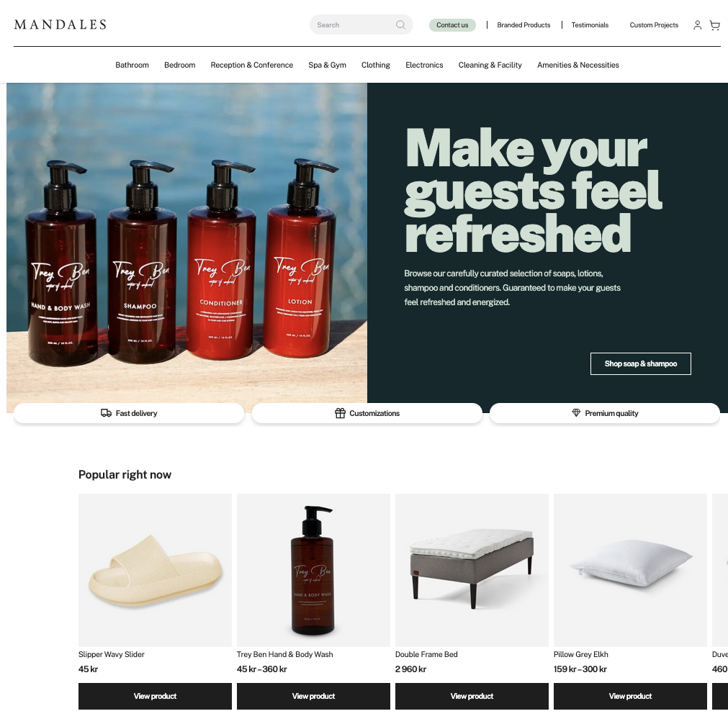728x724 pixels.
Task: Open the Branded Products link
Action: pos(523,25)
